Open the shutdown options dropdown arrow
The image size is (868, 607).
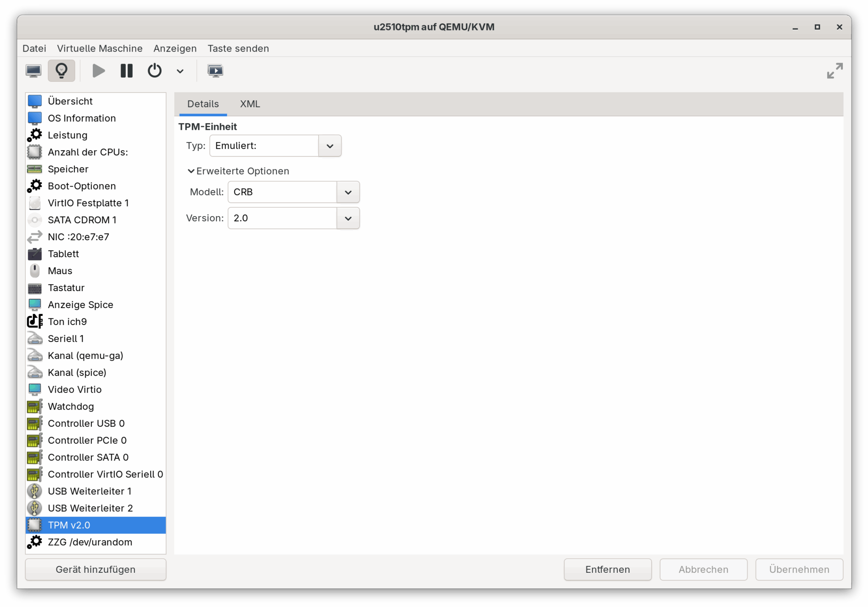[x=180, y=71]
